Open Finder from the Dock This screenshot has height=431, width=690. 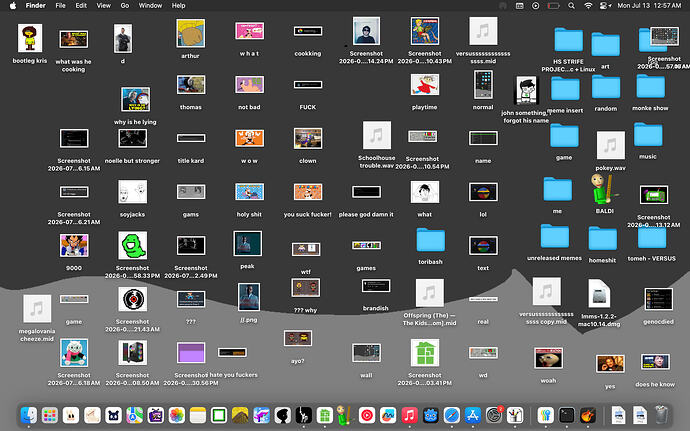coord(29,415)
